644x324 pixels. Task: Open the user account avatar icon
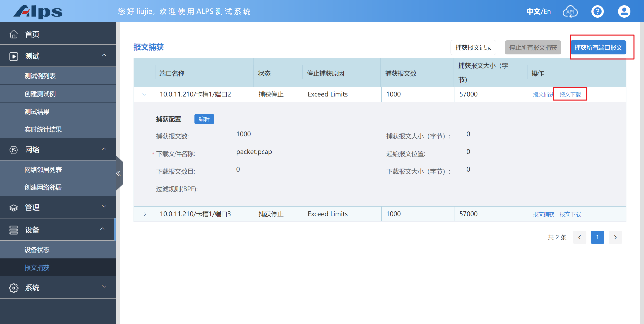click(x=624, y=12)
